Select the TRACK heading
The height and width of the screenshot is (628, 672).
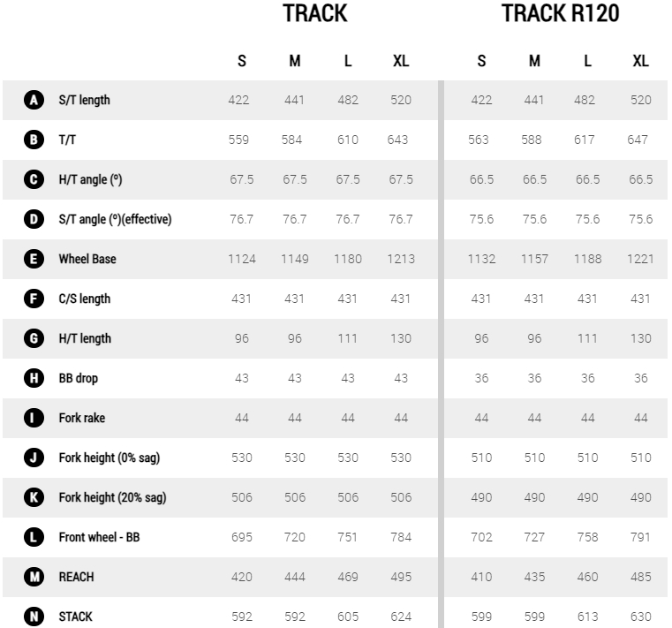pos(315,13)
